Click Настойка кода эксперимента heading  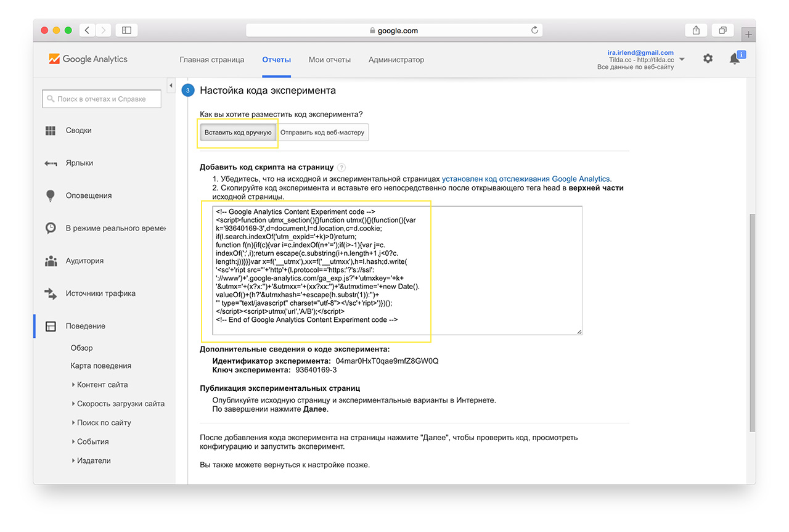pos(268,90)
